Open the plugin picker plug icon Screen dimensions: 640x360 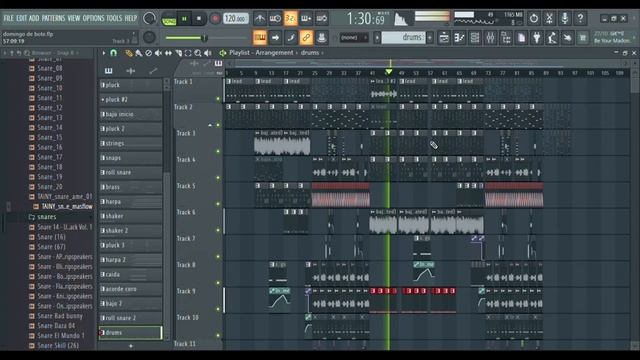coord(537,38)
